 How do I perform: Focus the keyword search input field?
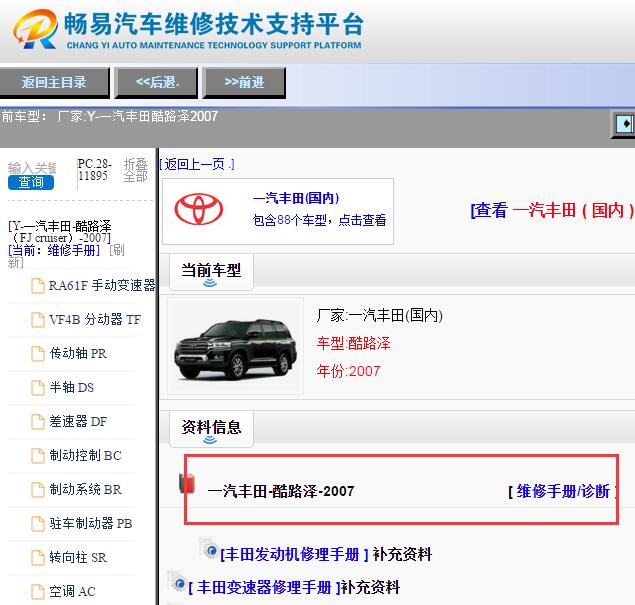click(x=32, y=168)
